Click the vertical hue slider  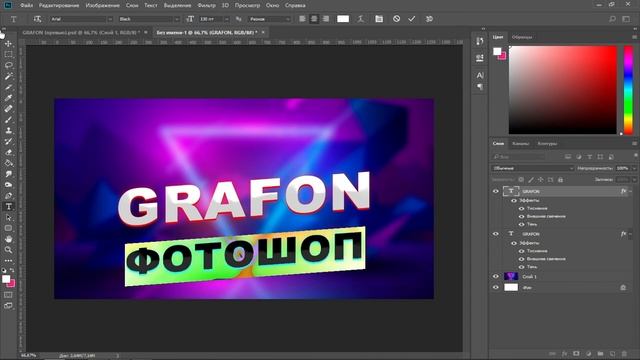point(629,90)
